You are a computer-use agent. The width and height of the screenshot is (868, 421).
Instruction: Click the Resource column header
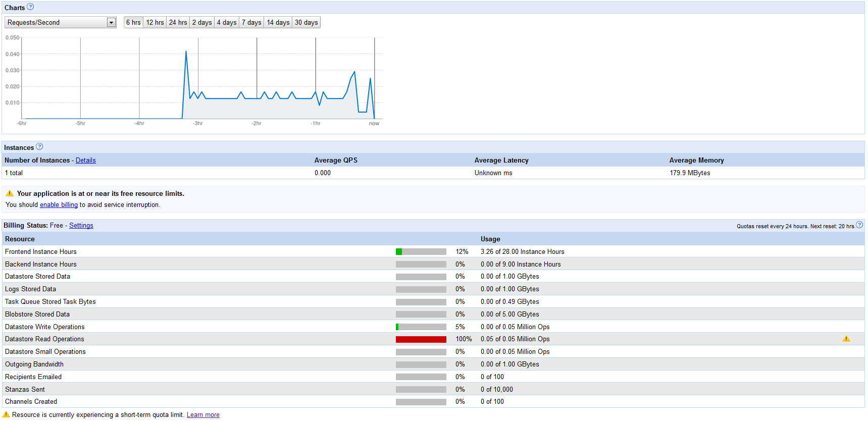[20, 239]
